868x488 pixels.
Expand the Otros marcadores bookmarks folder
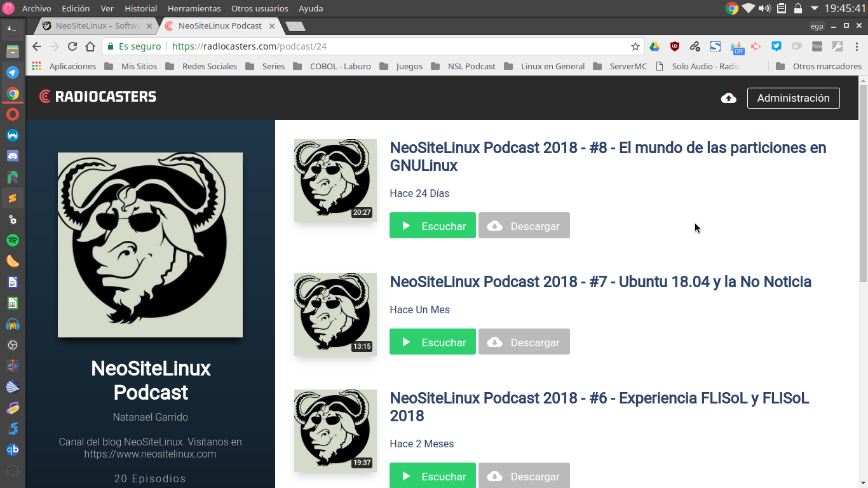[x=820, y=66]
